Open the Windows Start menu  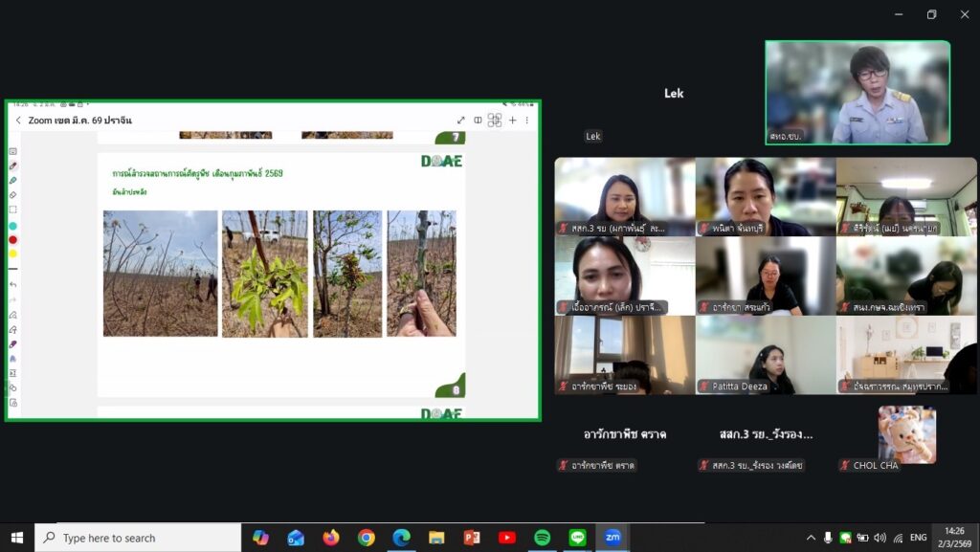point(16,538)
